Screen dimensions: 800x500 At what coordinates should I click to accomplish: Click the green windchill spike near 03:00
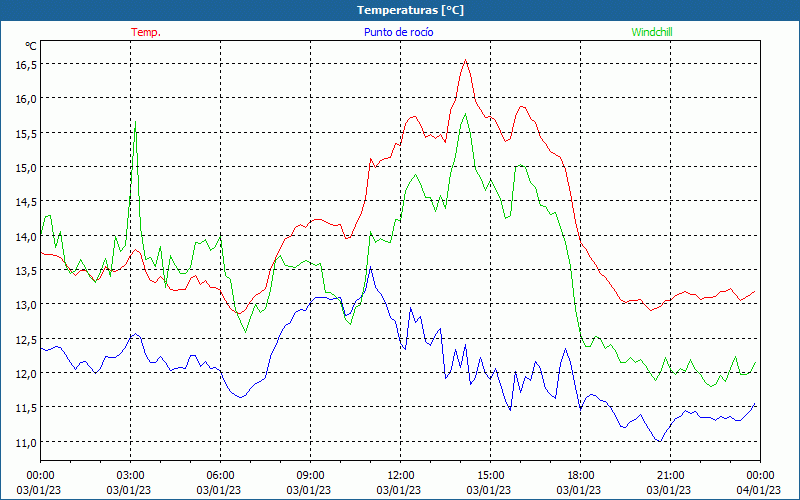[x=135, y=123]
